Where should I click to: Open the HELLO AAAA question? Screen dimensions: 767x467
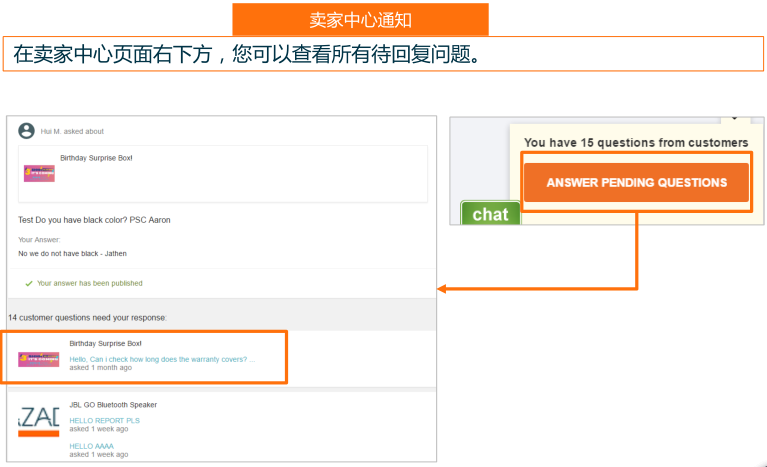coord(91,446)
